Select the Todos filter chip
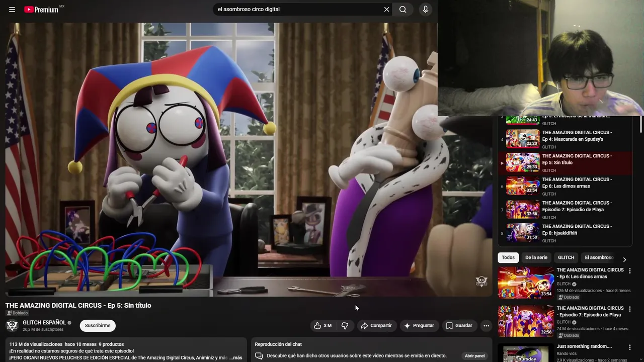 coord(508,258)
